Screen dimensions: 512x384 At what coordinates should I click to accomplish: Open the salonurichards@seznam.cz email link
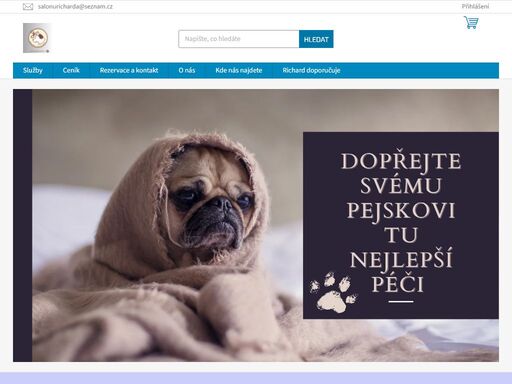(x=75, y=7)
